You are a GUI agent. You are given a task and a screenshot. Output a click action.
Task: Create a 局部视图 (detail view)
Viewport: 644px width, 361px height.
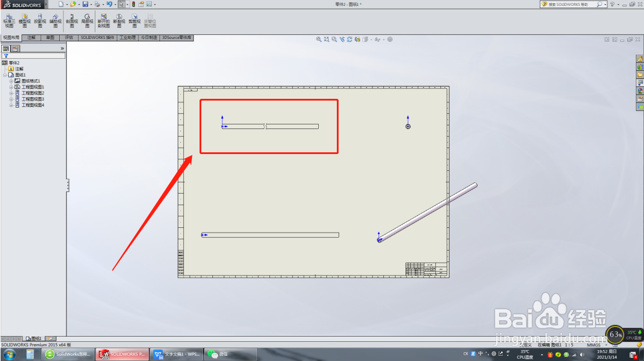coord(87,20)
